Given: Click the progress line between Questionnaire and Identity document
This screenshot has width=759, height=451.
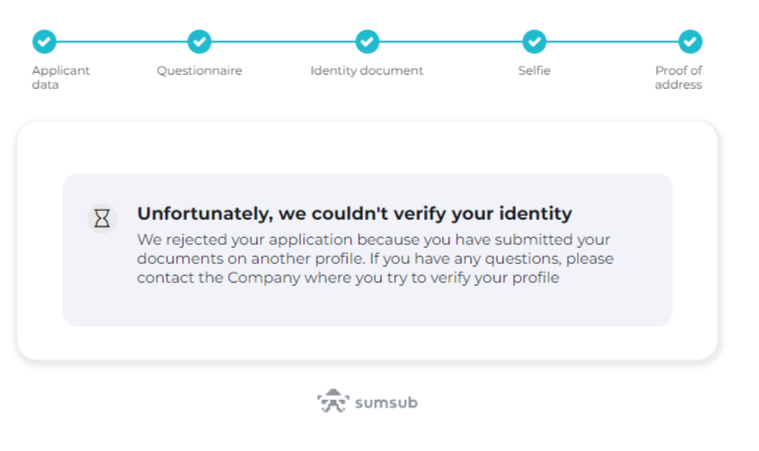Looking at the screenshot, I should (283, 42).
